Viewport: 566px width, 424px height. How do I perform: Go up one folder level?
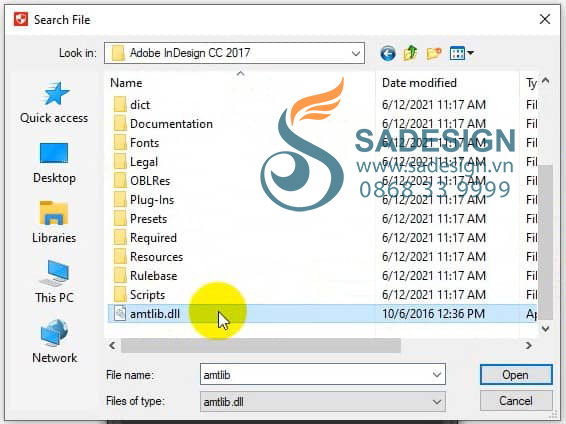click(x=410, y=54)
